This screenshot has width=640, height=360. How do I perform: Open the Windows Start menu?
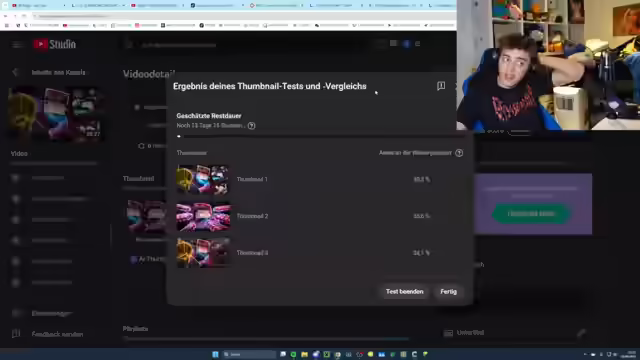[216, 354]
